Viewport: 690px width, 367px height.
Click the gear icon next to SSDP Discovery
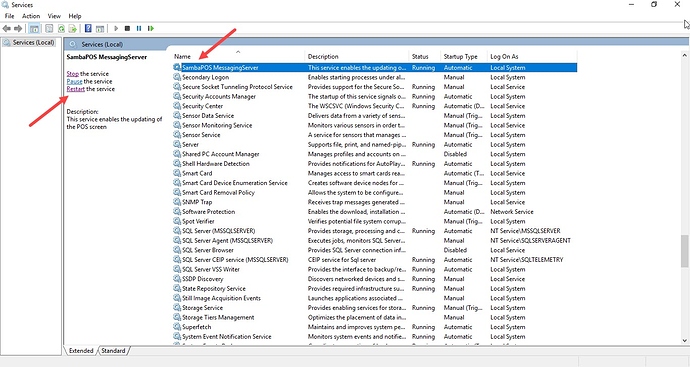click(177, 279)
